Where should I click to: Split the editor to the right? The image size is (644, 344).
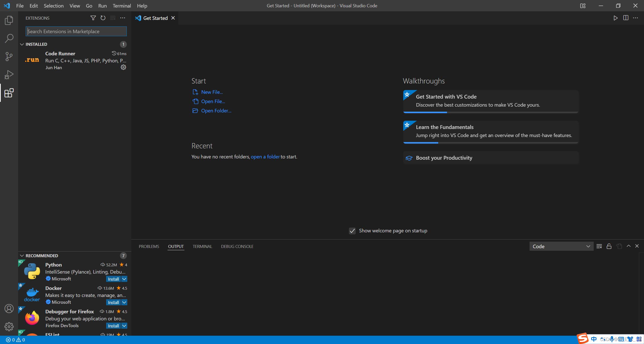coord(626,18)
